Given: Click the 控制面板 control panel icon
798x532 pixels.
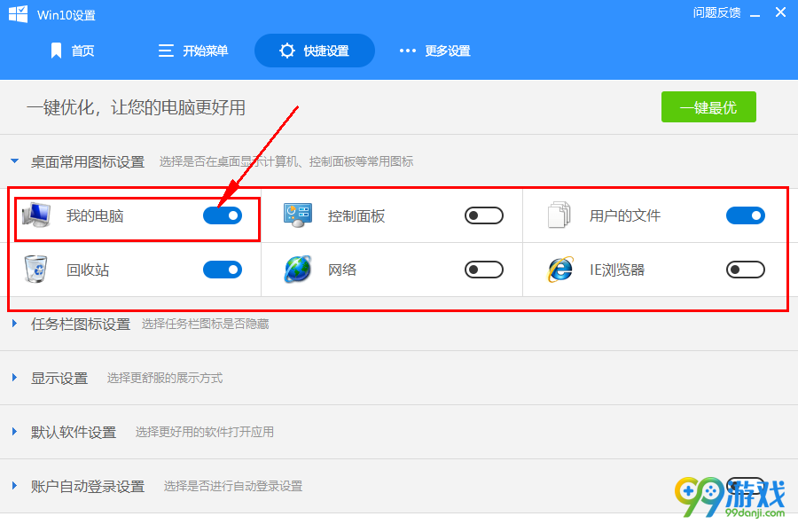Looking at the screenshot, I should tap(298, 215).
